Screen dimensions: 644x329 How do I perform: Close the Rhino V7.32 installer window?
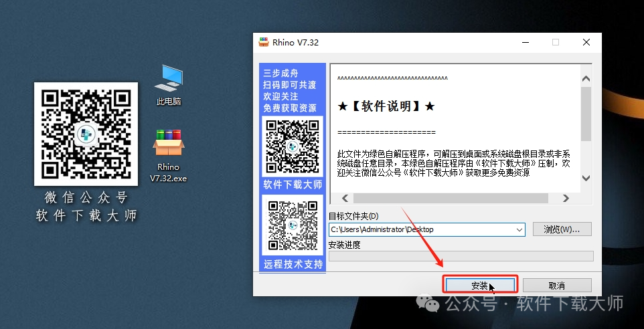tap(586, 42)
